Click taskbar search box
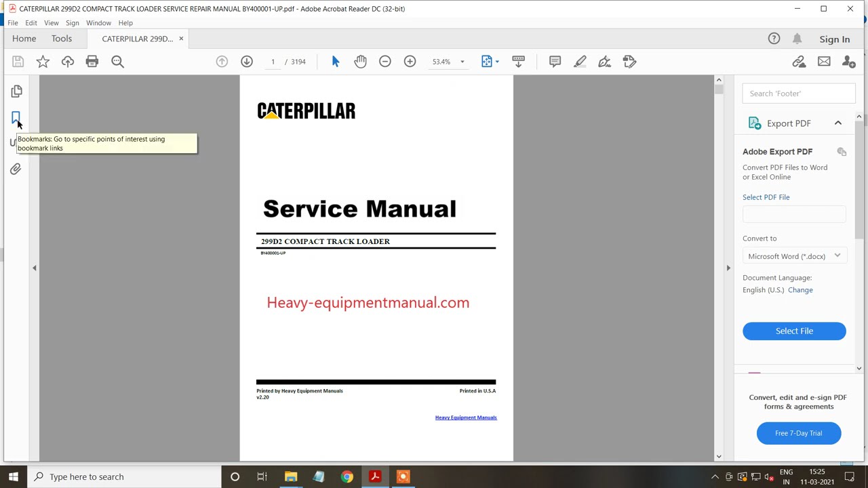The image size is (868, 488). click(x=124, y=476)
